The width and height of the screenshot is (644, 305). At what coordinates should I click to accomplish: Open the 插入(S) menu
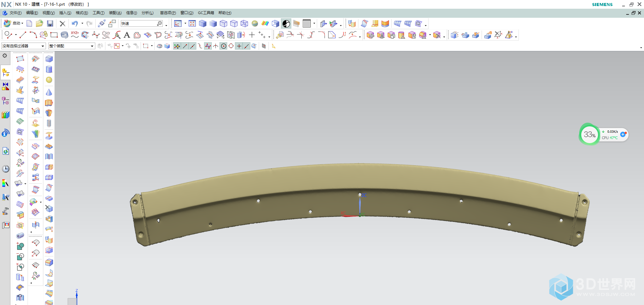click(65, 13)
